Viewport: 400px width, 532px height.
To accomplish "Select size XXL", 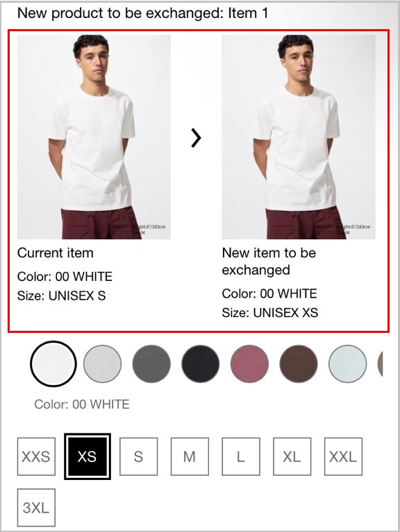I will [343, 456].
